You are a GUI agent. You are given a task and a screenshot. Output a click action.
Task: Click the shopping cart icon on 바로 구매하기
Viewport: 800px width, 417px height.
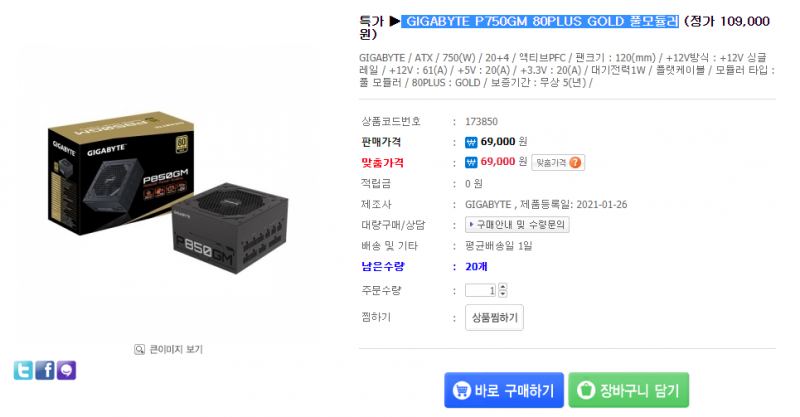[461, 390]
